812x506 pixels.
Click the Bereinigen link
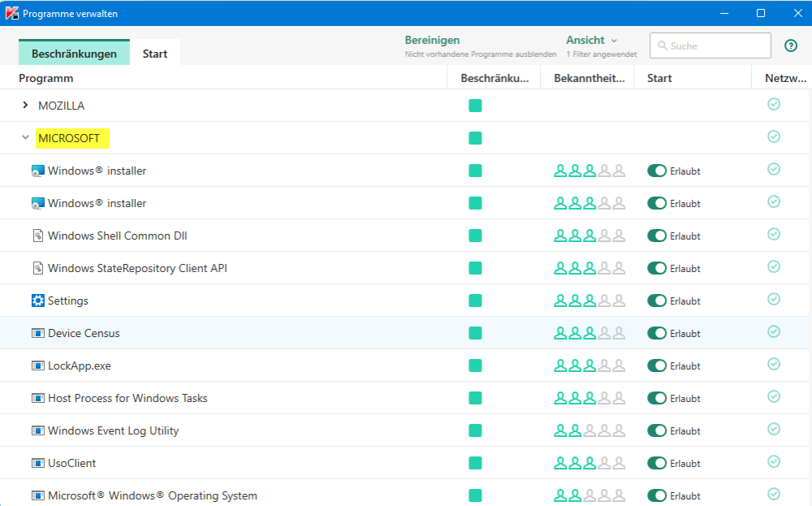coord(432,40)
